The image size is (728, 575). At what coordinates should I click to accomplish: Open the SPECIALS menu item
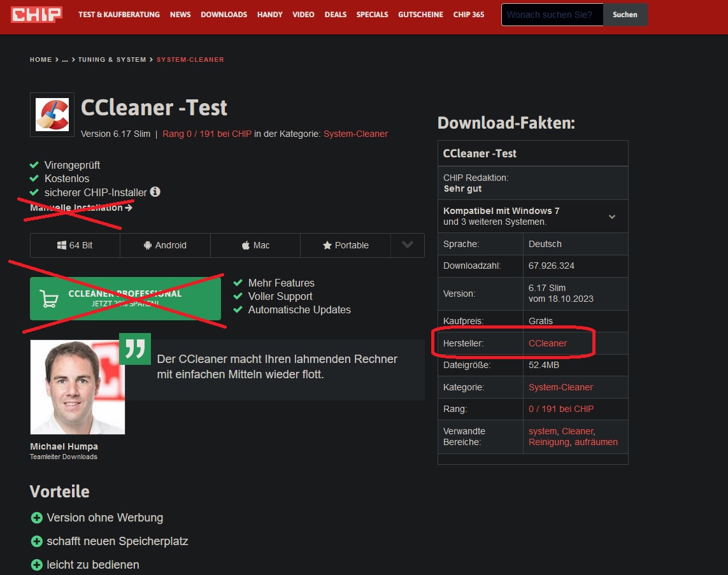372,15
